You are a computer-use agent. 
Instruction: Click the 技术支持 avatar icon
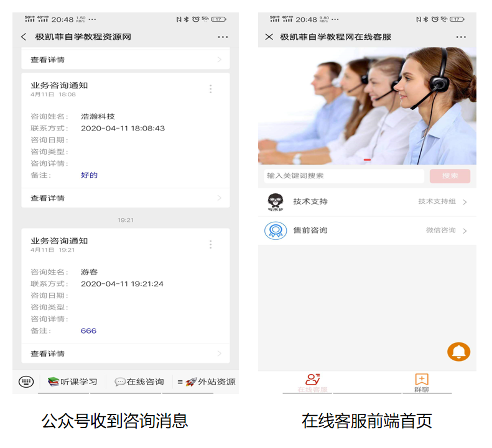click(x=276, y=202)
